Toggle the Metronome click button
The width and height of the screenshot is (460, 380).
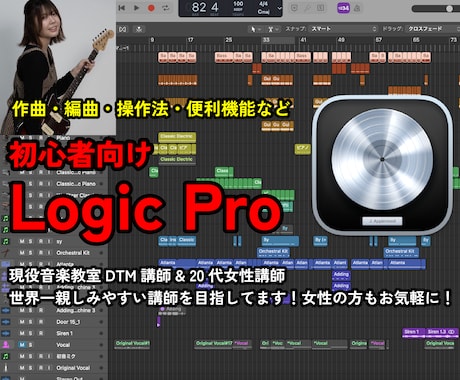[x=357, y=8]
